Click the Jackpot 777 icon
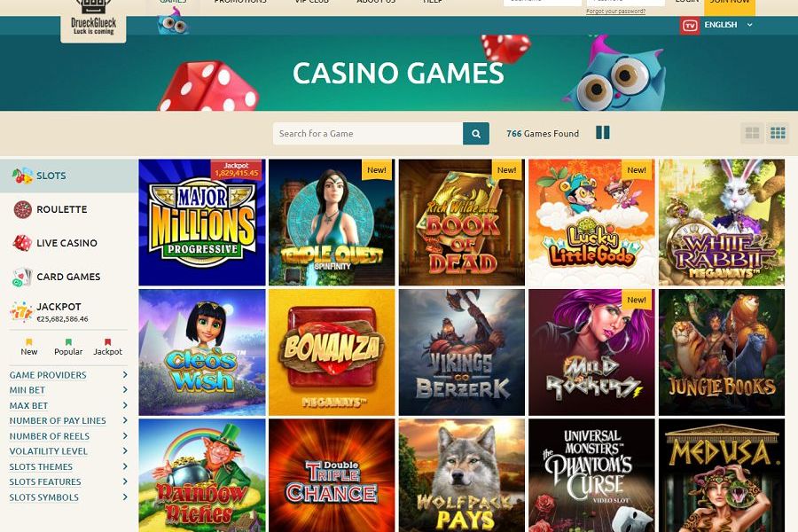Viewport: 798px width, 532px height. (x=21, y=311)
